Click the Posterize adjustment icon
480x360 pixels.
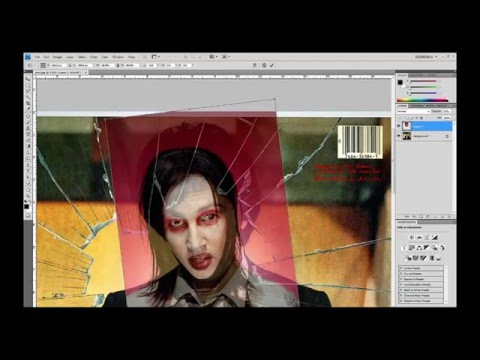pyautogui.click(x=416, y=258)
